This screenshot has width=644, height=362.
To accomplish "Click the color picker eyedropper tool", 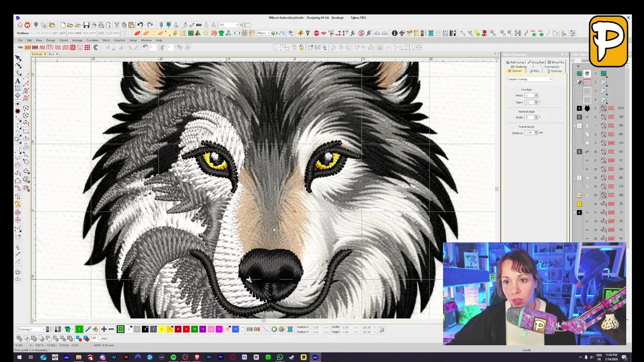I will tap(88, 329).
